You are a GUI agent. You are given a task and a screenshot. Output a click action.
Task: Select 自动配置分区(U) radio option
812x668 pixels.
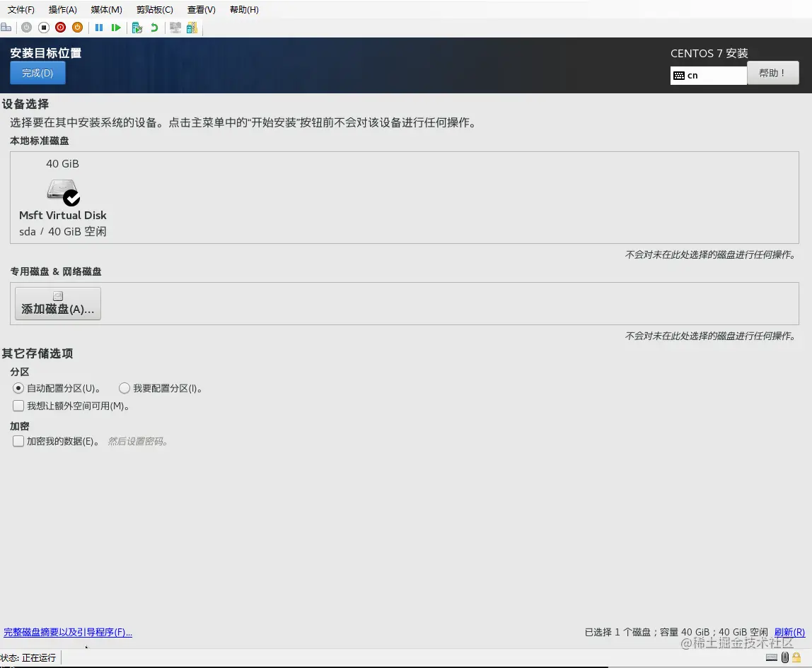18,388
